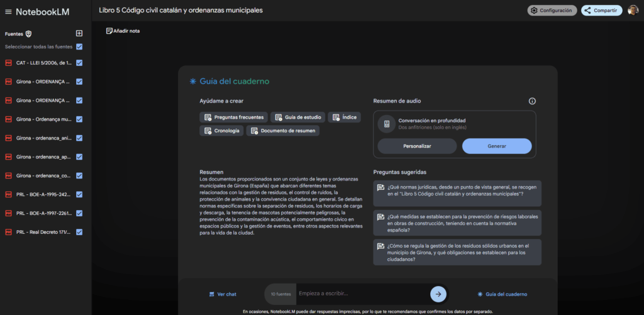Open the user profile avatar
644x315 pixels.
pyautogui.click(x=633, y=10)
